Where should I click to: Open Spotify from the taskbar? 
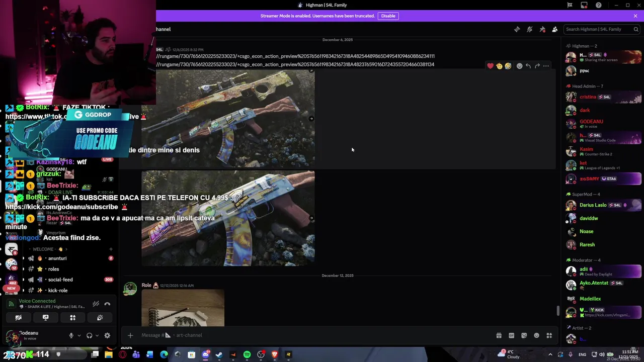click(x=247, y=355)
